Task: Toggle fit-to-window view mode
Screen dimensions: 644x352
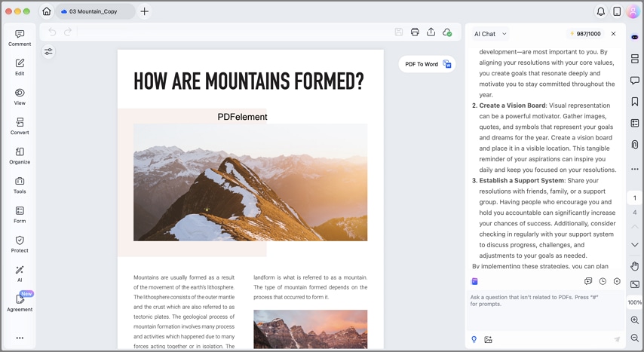Action: coord(634,284)
